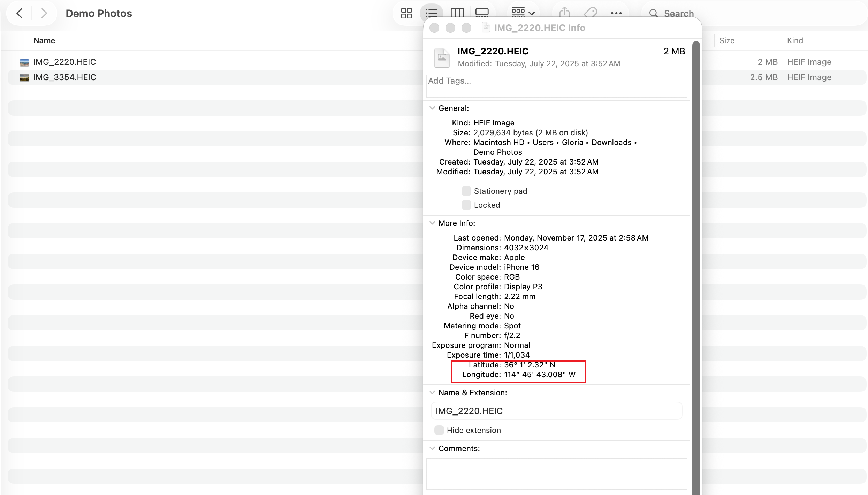Start a search with the magnifier icon
Screen dimensions: 868x495
[653, 13]
